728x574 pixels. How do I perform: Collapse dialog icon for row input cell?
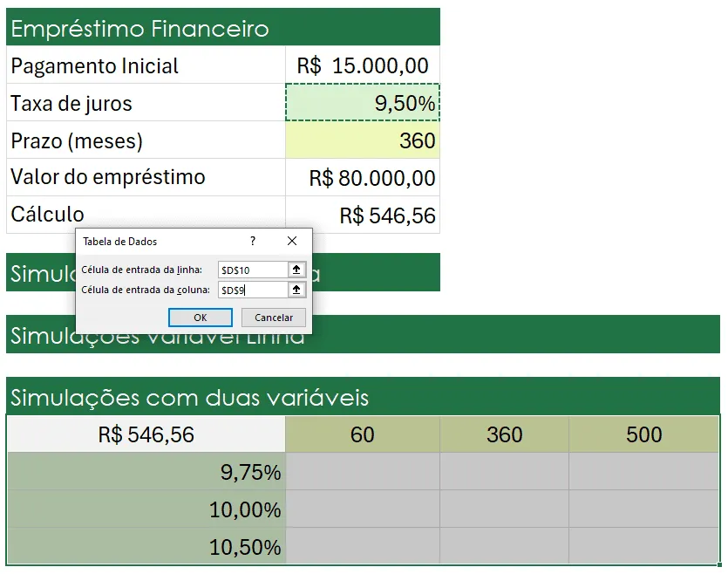point(296,270)
